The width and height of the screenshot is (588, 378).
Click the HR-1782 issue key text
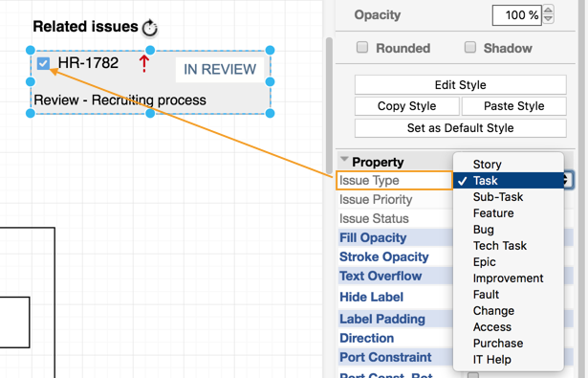click(x=88, y=63)
